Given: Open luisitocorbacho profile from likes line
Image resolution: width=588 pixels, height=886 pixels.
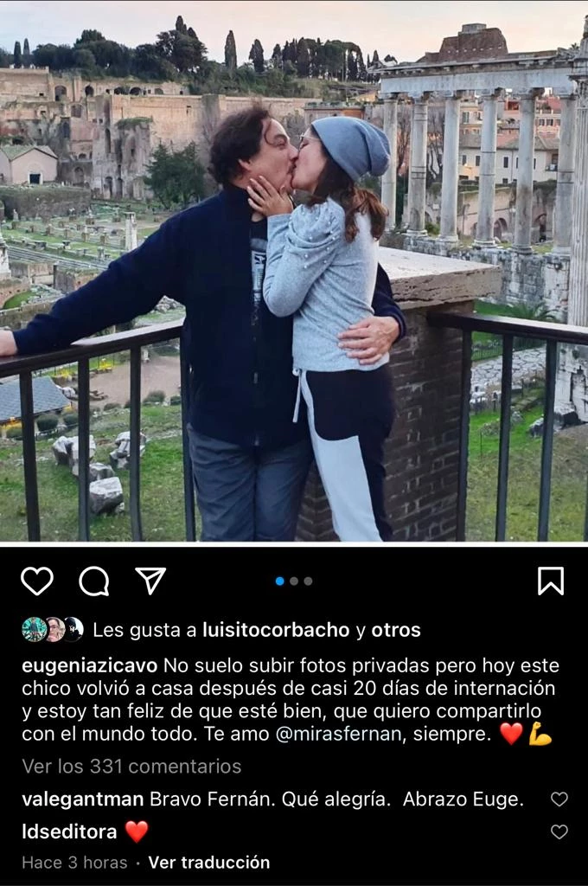Looking at the screenshot, I should pyautogui.click(x=276, y=630).
